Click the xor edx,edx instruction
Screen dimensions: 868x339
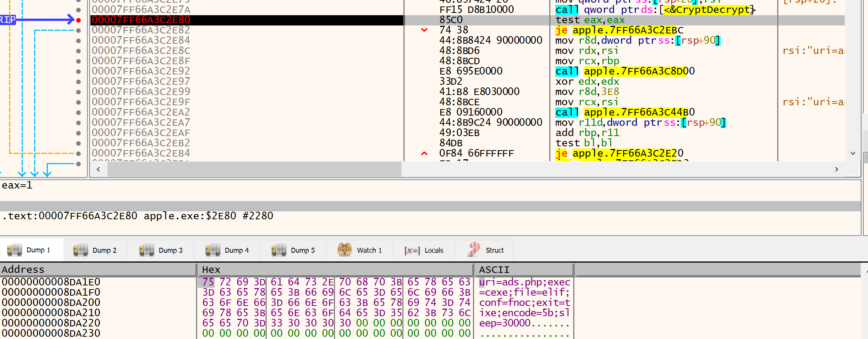(x=587, y=81)
